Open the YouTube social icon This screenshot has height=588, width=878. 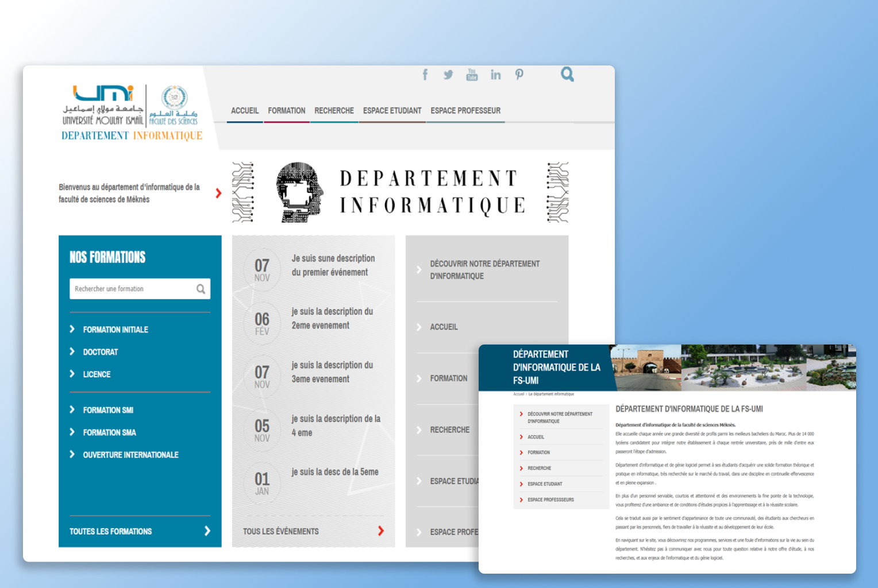(x=472, y=74)
